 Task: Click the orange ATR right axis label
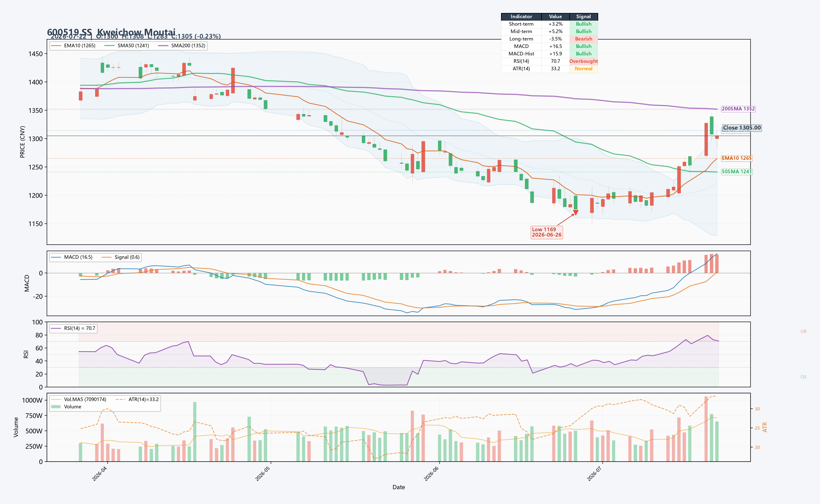(x=765, y=427)
